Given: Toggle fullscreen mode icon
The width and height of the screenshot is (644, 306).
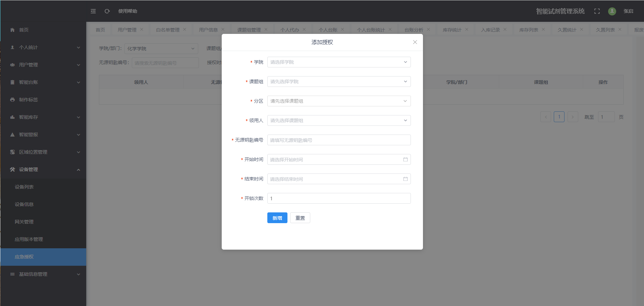Looking at the screenshot, I should [597, 11].
